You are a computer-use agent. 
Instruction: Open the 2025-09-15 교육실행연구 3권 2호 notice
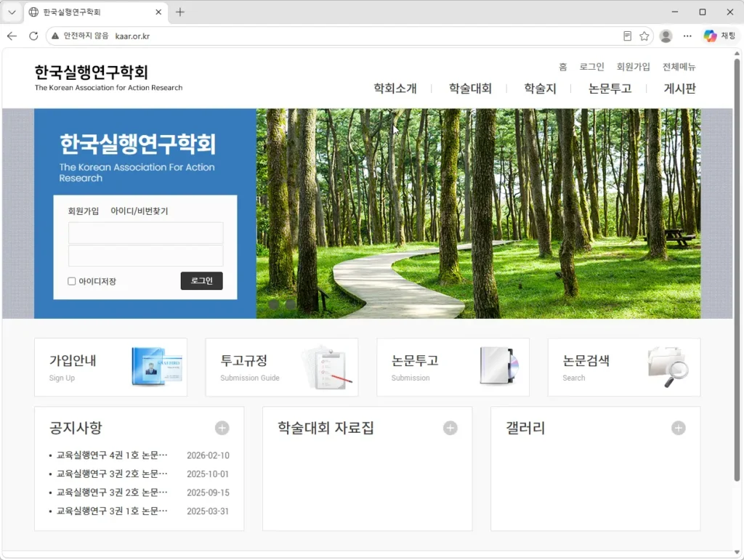click(112, 492)
